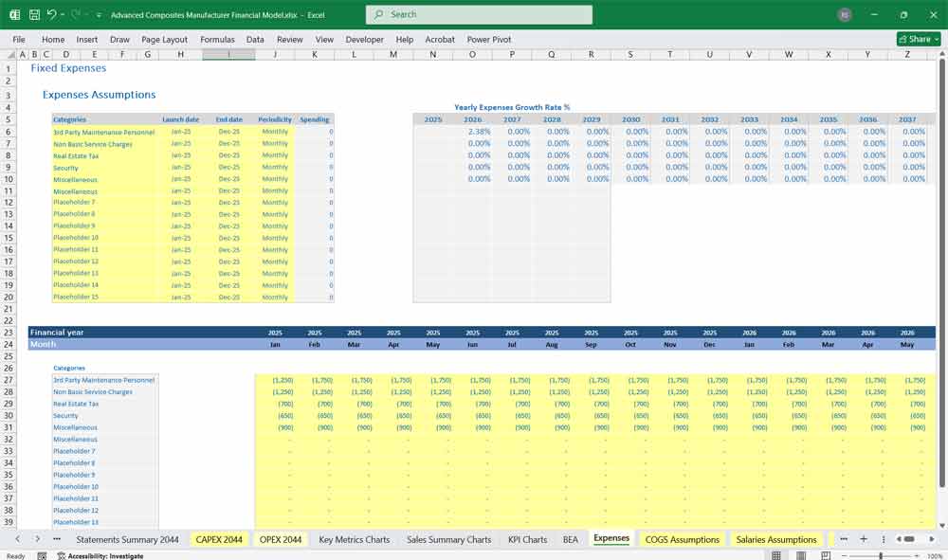Select Normal view icon in status bar
Image resolution: width=948 pixels, height=560 pixels.
[777, 554]
